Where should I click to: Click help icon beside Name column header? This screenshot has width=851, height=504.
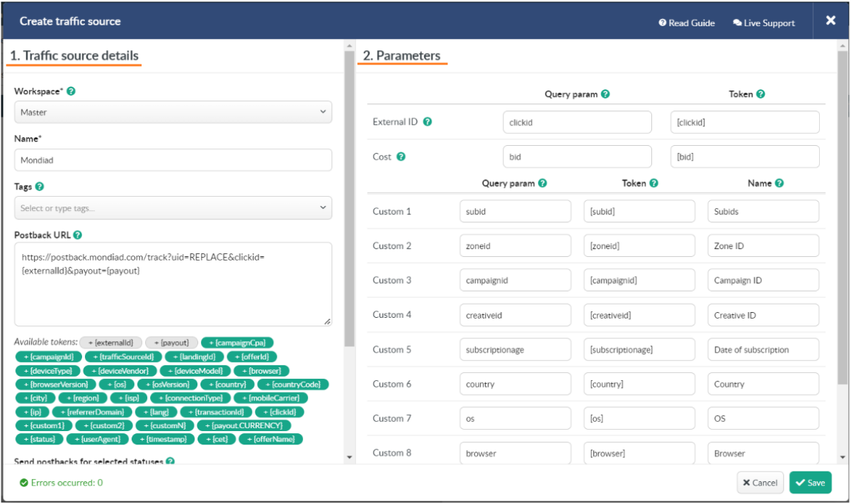pyautogui.click(x=779, y=183)
